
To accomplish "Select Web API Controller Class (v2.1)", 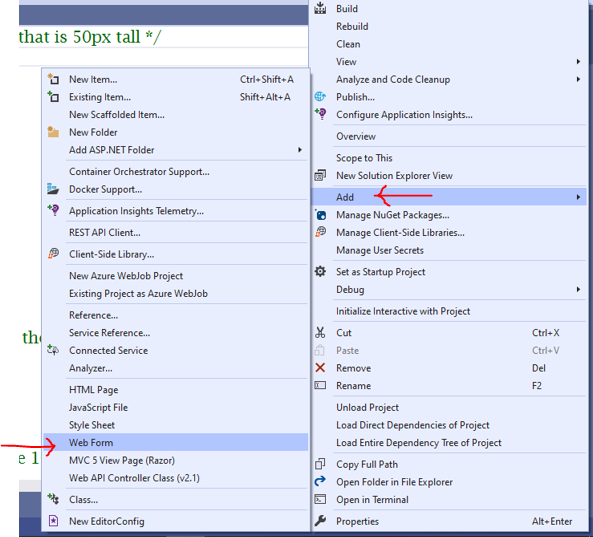I will [x=175, y=478].
